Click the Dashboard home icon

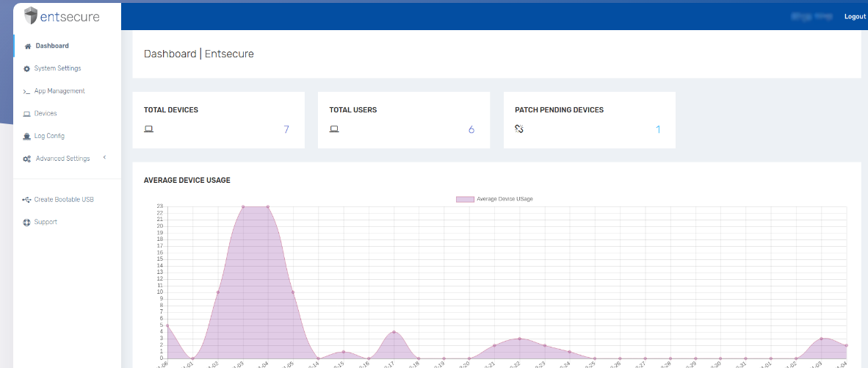(27, 46)
